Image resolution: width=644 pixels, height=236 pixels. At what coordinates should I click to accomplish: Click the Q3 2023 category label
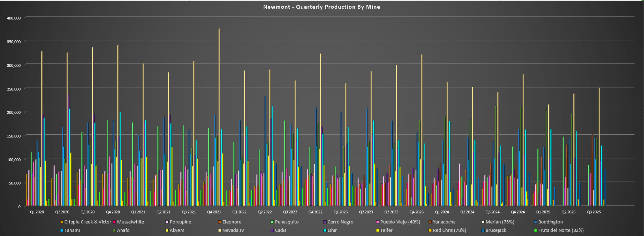pyautogui.click(x=391, y=212)
